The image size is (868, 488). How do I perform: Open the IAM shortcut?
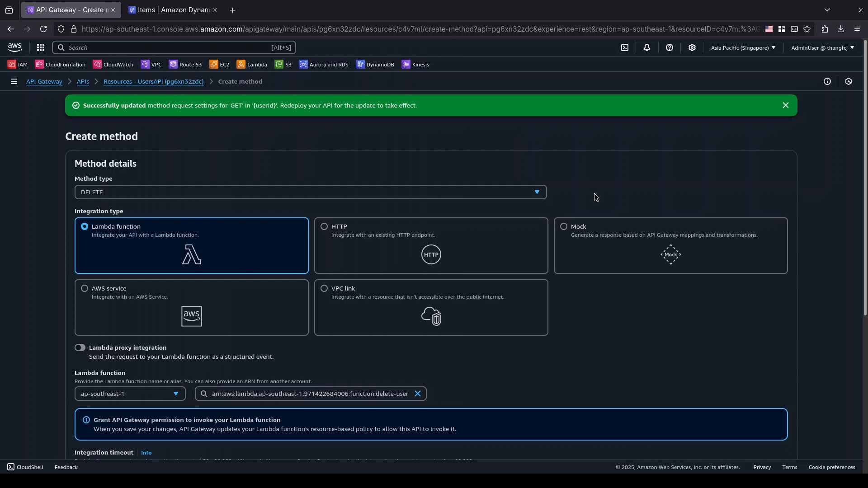pos(18,65)
